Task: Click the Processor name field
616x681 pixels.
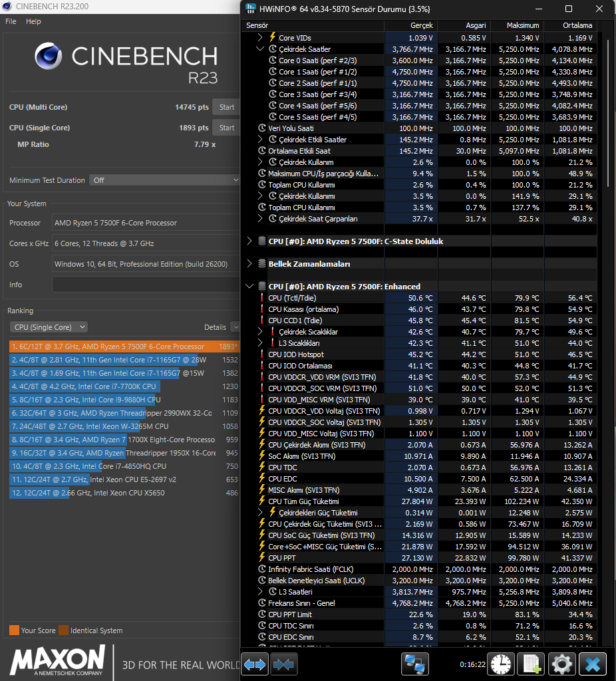Action: click(146, 223)
